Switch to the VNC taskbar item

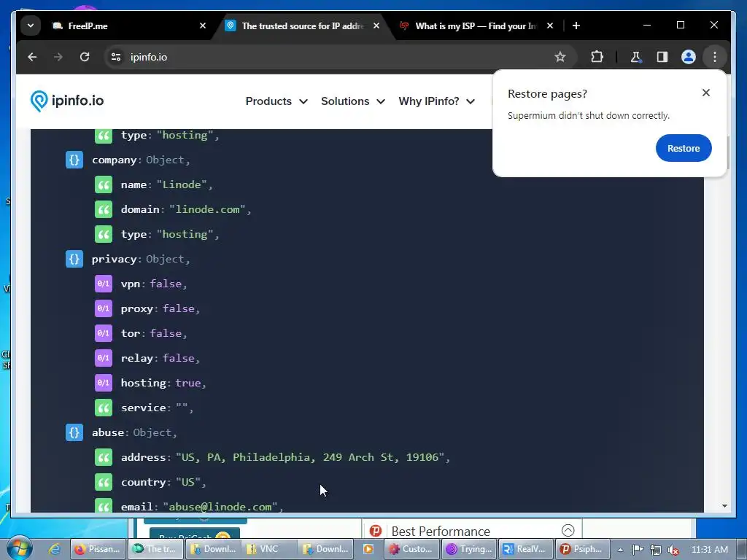click(x=269, y=549)
